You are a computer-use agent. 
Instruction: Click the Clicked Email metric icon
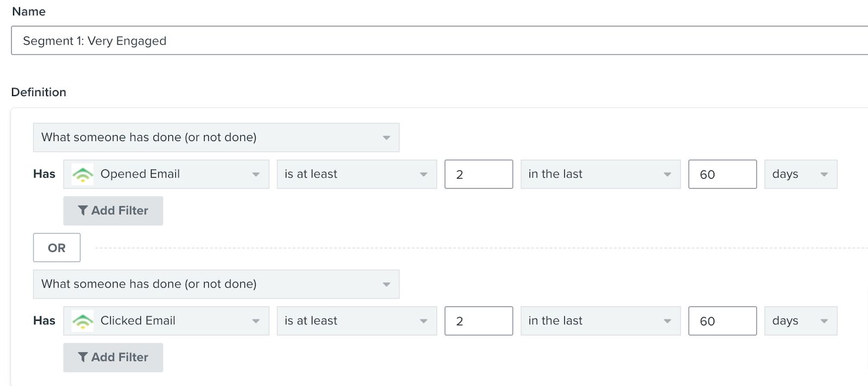click(x=83, y=321)
